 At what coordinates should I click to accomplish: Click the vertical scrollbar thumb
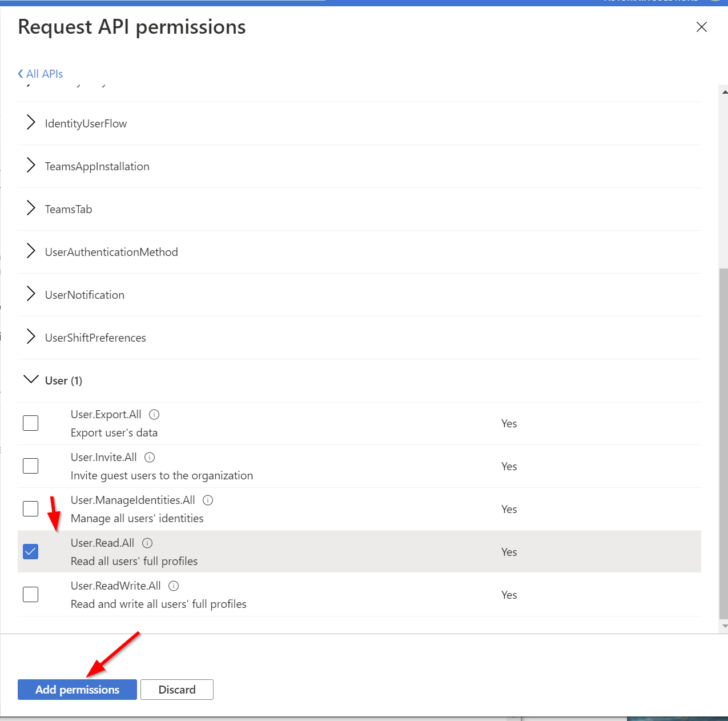click(x=724, y=443)
